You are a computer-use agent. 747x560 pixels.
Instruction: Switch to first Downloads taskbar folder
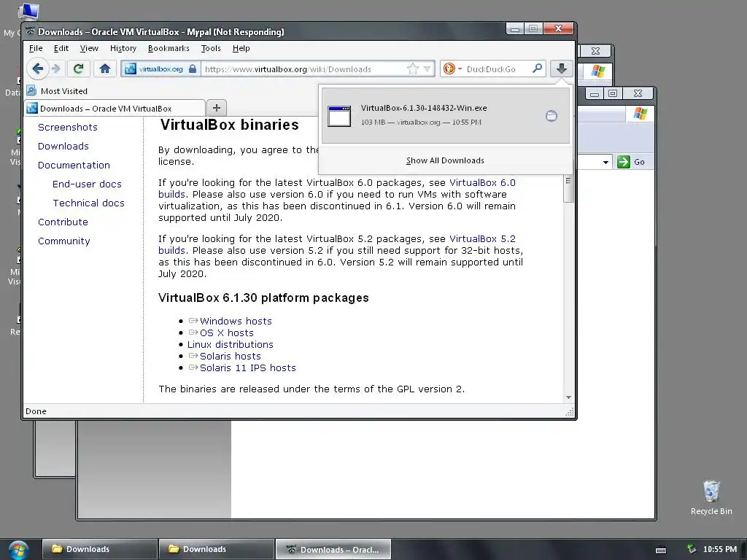[x=99, y=549]
